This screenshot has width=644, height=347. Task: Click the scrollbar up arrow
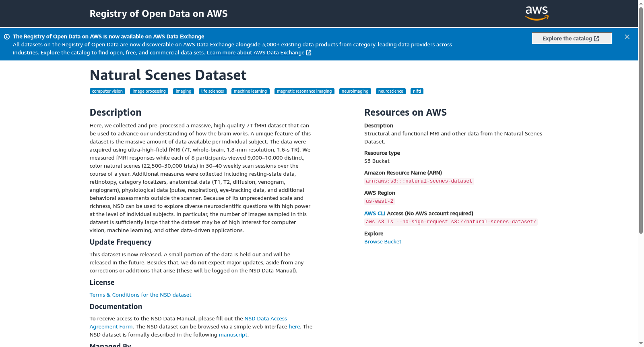tap(641, 3)
